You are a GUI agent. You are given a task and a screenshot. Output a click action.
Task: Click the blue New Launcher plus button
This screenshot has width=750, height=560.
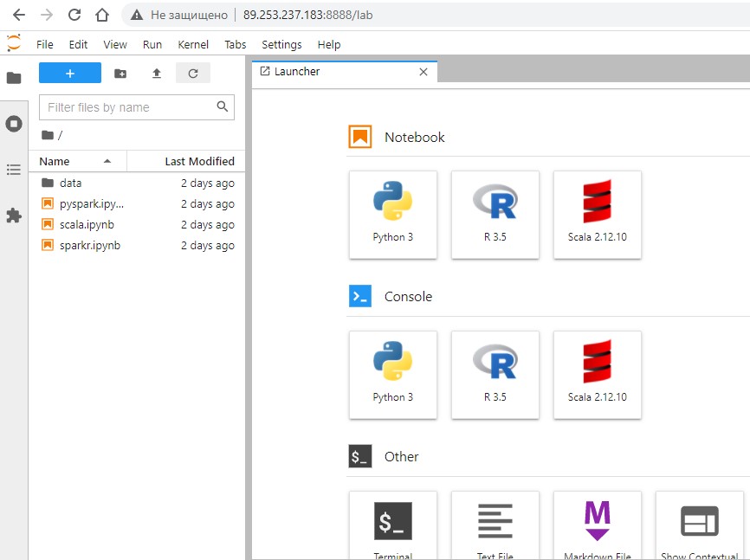[x=70, y=74]
